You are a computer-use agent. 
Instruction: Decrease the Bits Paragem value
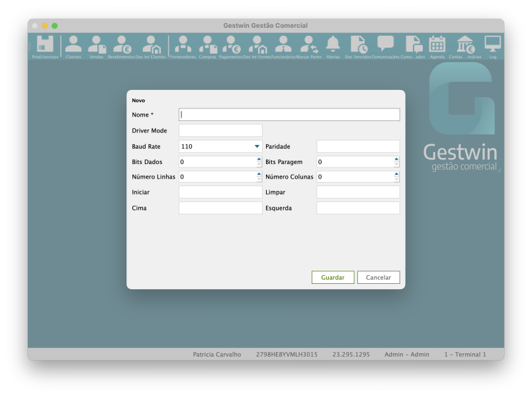coord(396,165)
